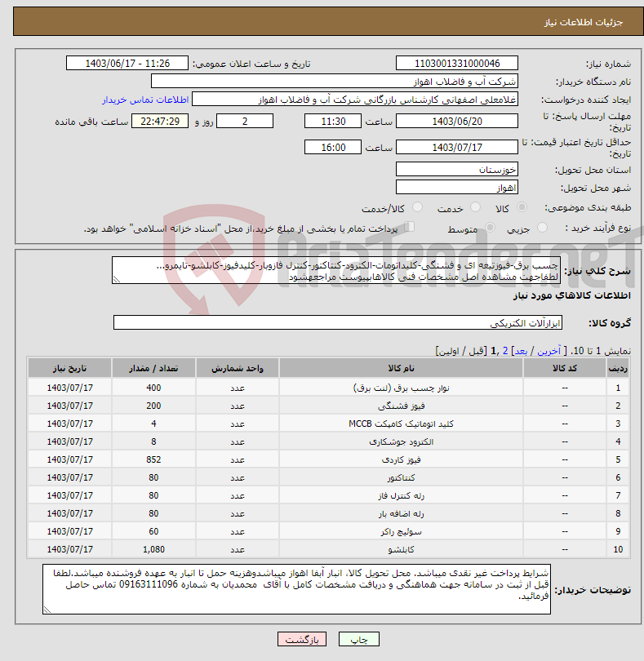Select the متوسط purchase type radio
Viewport: 644px width, 661px height.
pyautogui.click(x=490, y=228)
